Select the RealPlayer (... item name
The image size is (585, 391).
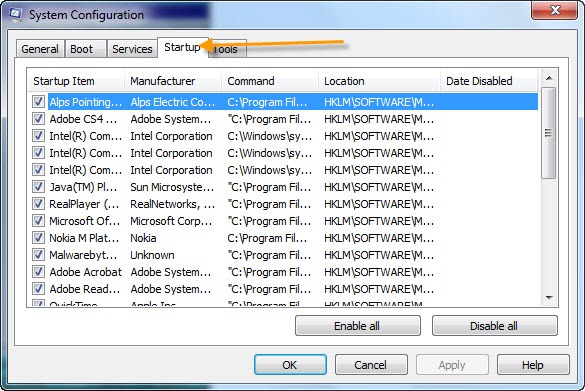[84, 204]
